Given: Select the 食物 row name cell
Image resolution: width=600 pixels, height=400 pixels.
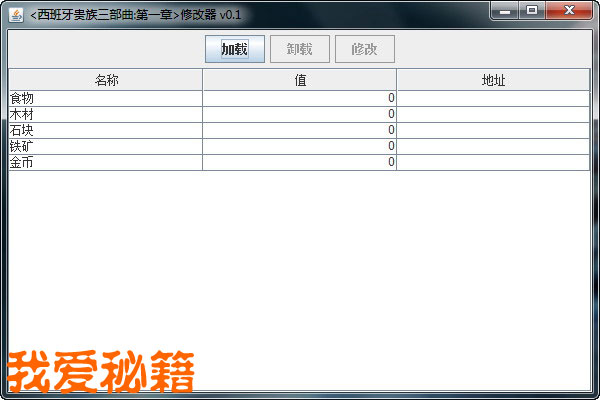Looking at the screenshot, I should (x=105, y=98).
